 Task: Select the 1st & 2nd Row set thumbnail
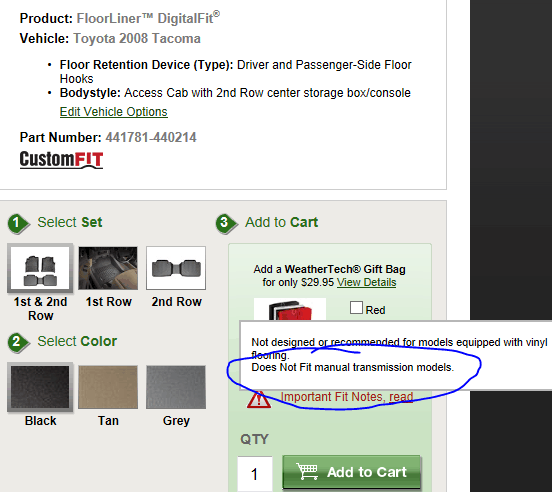coord(40,268)
